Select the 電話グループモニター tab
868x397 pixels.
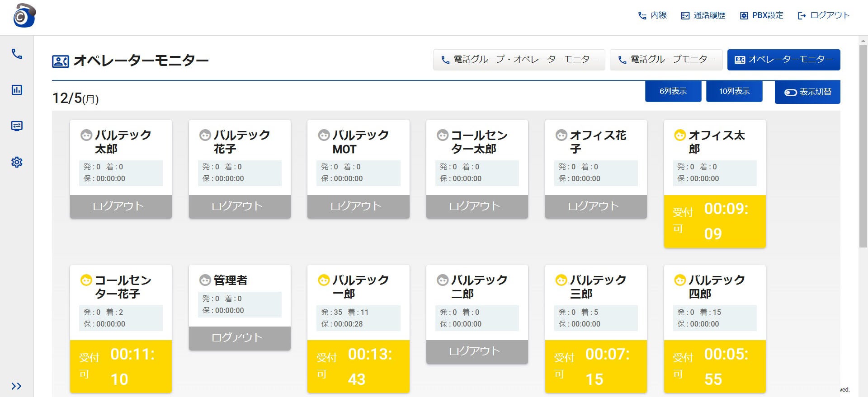click(x=666, y=60)
